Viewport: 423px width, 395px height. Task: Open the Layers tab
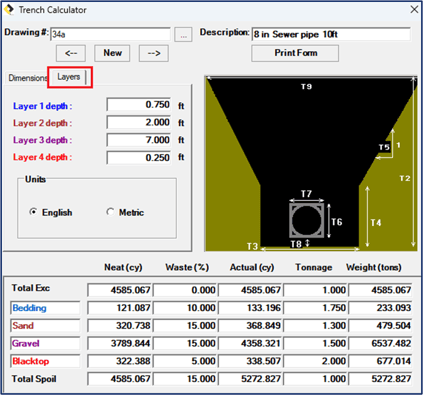tap(69, 77)
